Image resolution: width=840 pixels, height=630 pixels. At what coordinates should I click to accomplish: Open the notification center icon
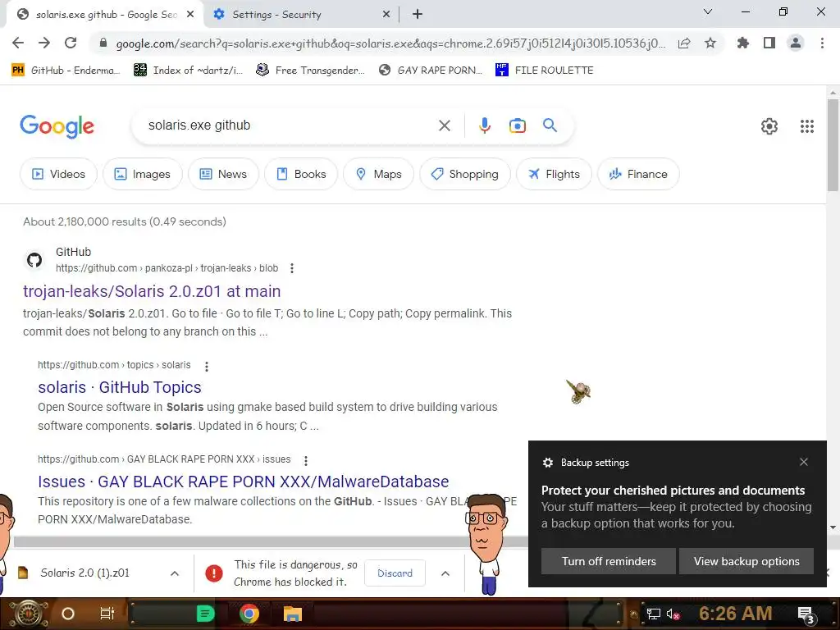806,615
